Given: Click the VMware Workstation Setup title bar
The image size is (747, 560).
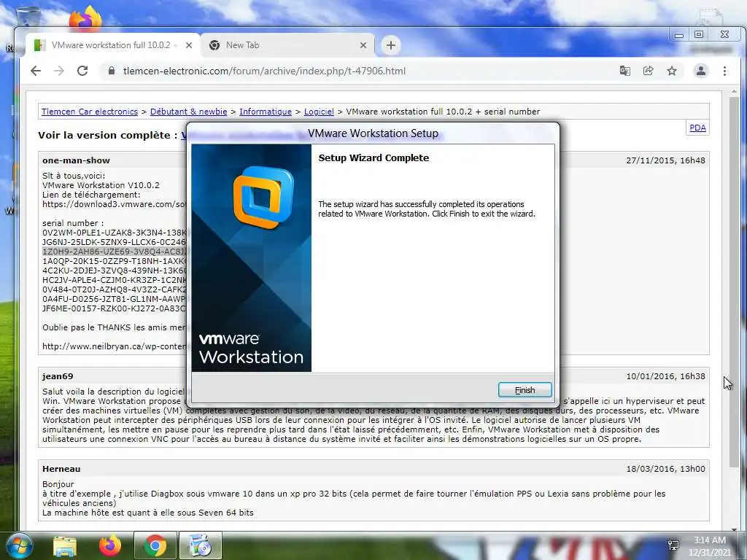Looking at the screenshot, I should click(x=373, y=133).
